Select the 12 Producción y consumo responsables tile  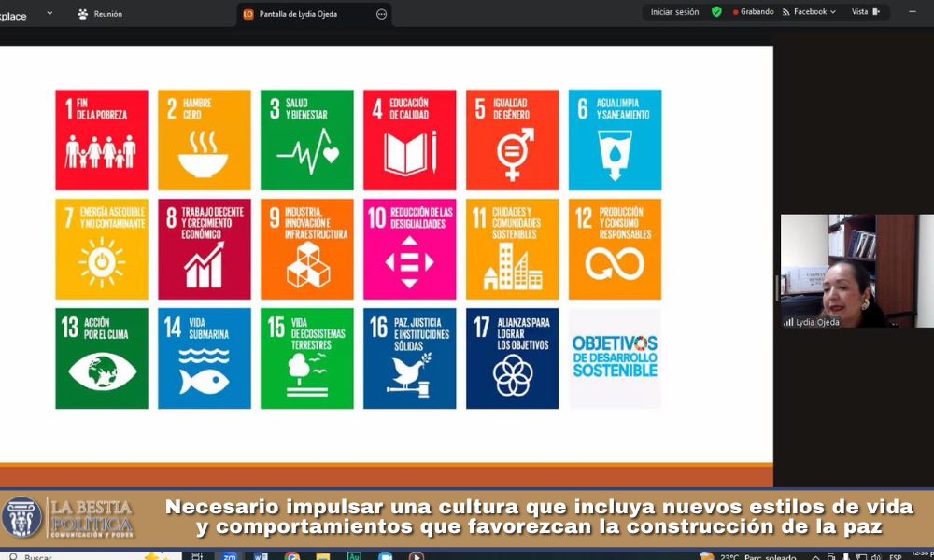[615, 249]
